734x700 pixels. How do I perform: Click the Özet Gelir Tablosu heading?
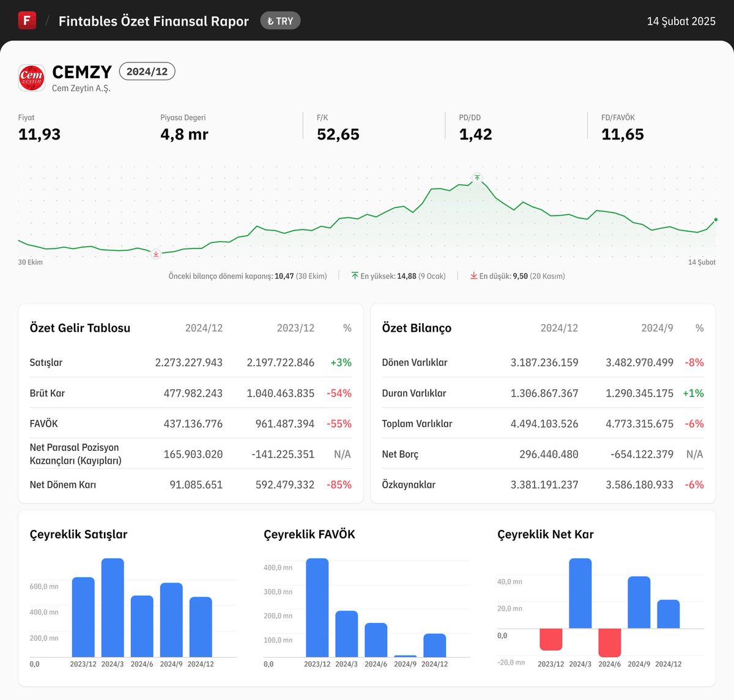[x=80, y=328]
